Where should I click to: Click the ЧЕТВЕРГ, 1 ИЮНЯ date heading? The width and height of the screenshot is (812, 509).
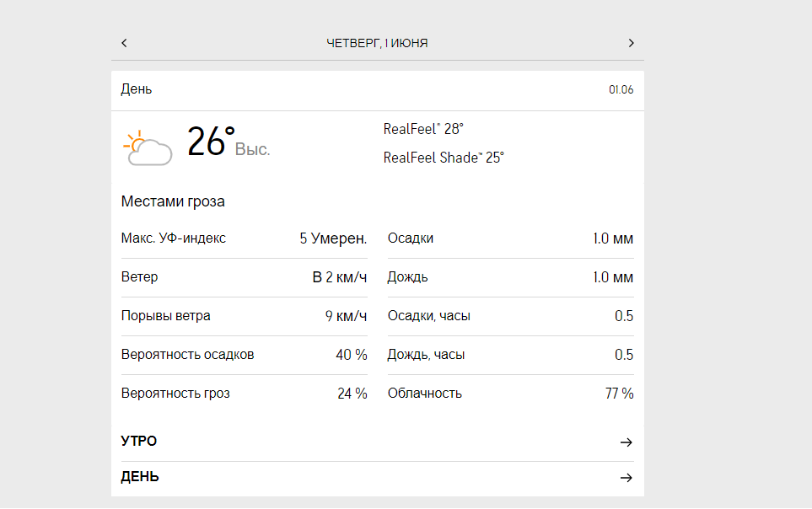click(x=377, y=43)
